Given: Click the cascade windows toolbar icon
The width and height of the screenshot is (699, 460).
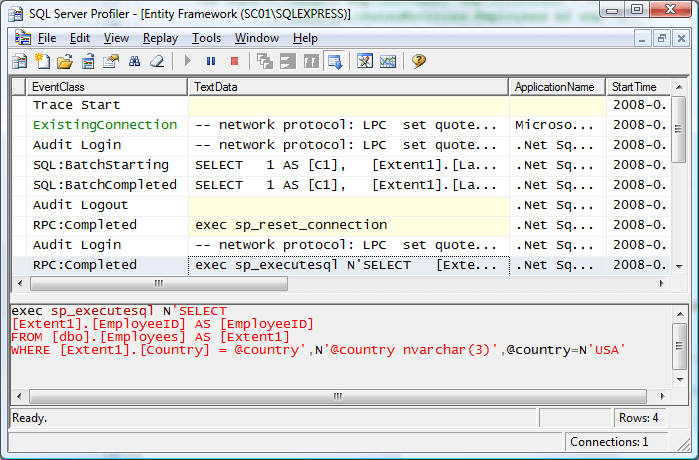Looking at the screenshot, I should [265, 61].
